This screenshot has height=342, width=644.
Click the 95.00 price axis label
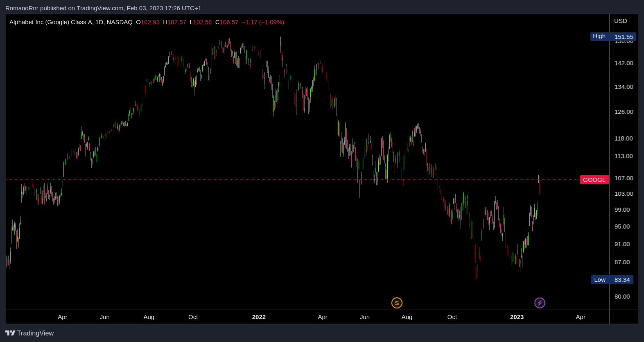coord(622,226)
